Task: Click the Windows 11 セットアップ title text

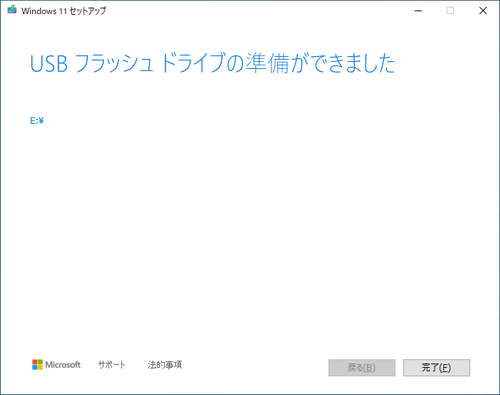Action: (x=64, y=11)
